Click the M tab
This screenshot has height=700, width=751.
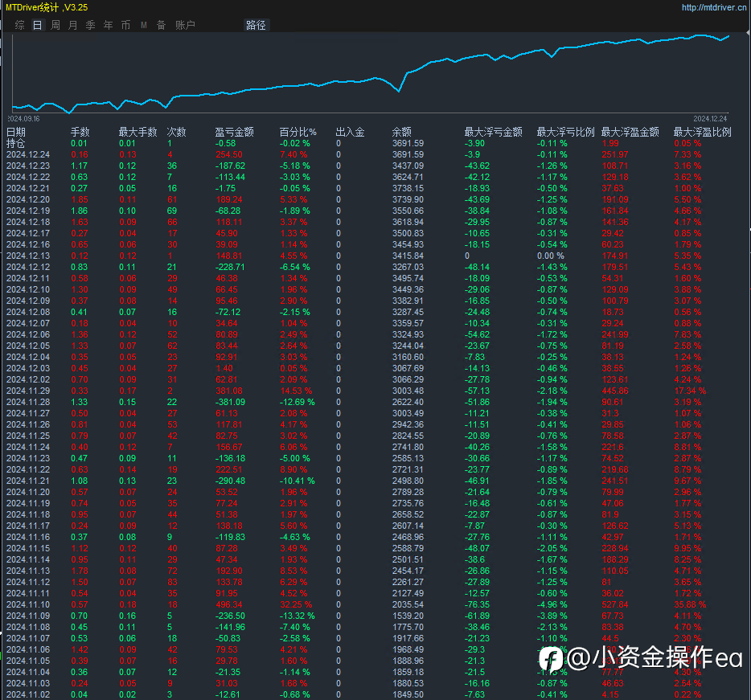click(x=144, y=25)
